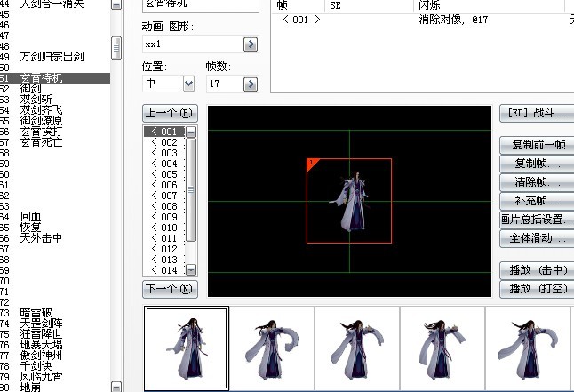This screenshot has height=392, width=574.
Task: Select frame 002 in the frame list
Action: pyautogui.click(x=164, y=142)
